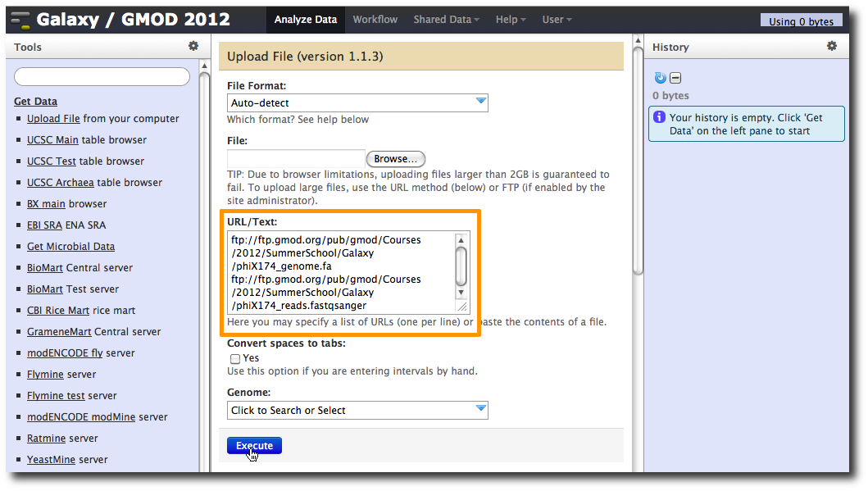
Task: Open the modENCODE fly server link
Action: click(x=65, y=353)
